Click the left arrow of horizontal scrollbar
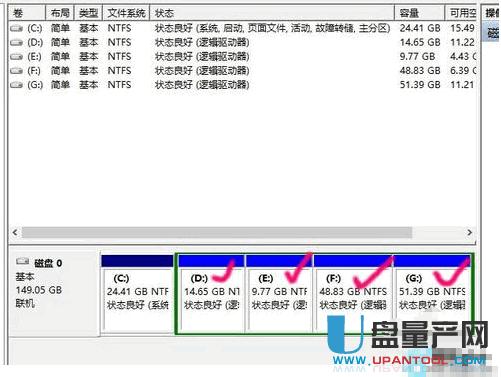 pyautogui.click(x=15, y=232)
